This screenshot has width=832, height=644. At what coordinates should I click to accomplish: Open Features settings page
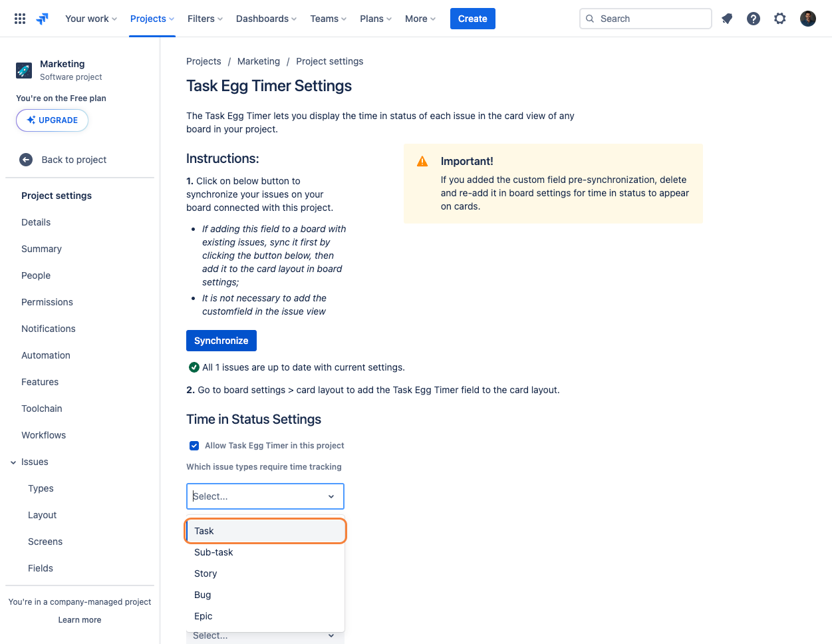pyautogui.click(x=40, y=382)
